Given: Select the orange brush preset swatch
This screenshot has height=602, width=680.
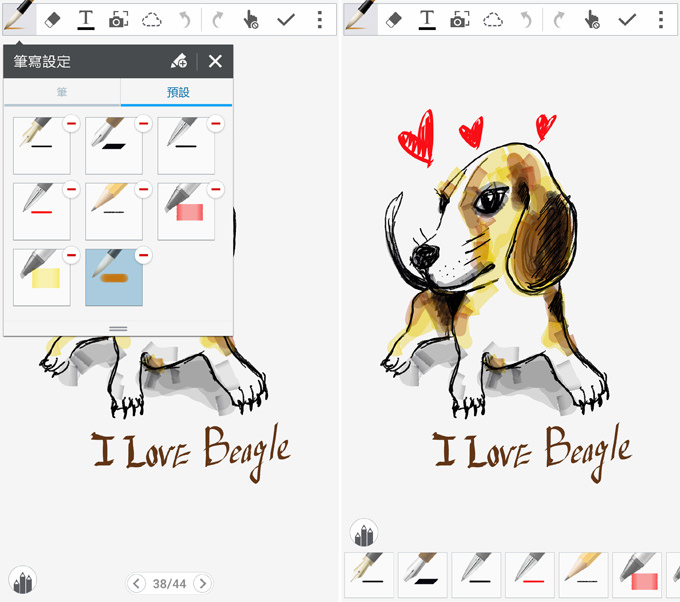Looking at the screenshot, I should pyautogui.click(x=113, y=277).
